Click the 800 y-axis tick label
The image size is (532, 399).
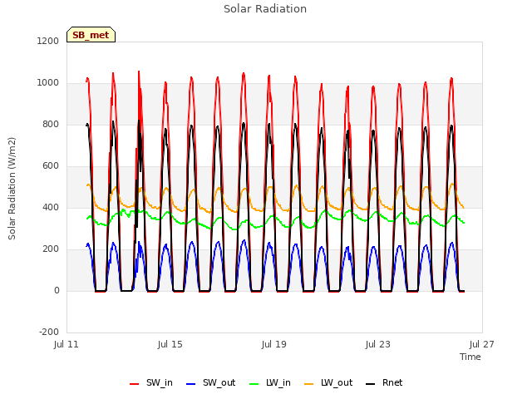pyautogui.click(x=51, y=124)
